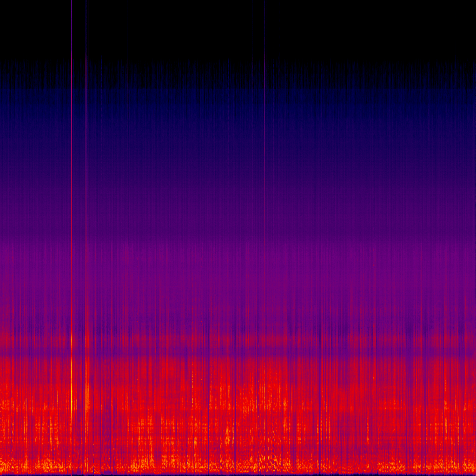Click the first bright vertical transient line on the left

coord(72,186)
